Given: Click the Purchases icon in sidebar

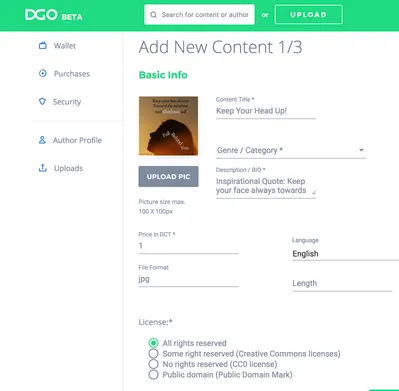Looking at the screenshot, I should [43, 73].
